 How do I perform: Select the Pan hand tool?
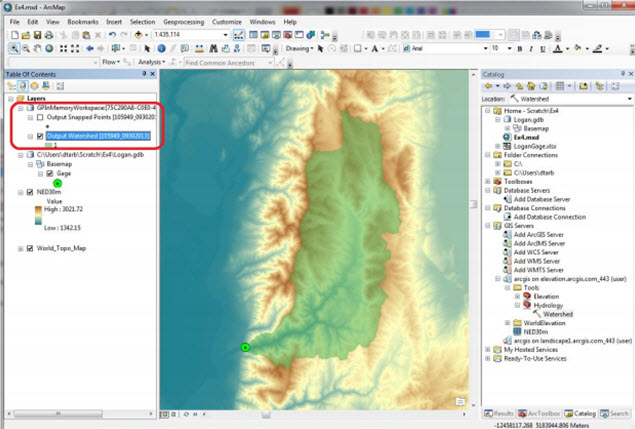pos(39,48)
